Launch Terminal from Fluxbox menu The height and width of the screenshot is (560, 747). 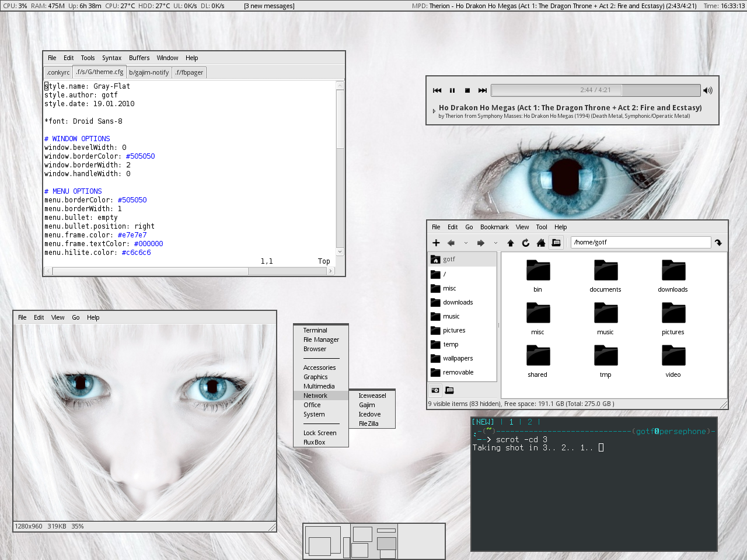[321, 330]
